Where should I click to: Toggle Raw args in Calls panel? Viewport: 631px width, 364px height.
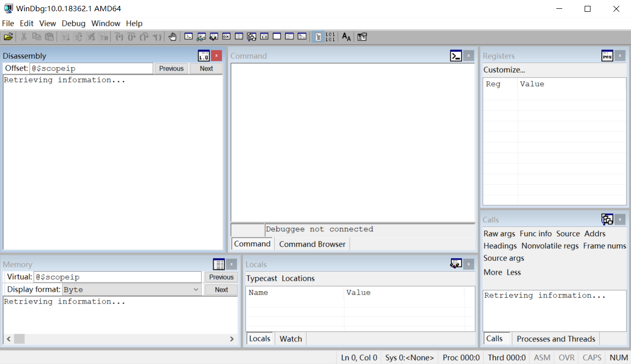coord(499,234)
